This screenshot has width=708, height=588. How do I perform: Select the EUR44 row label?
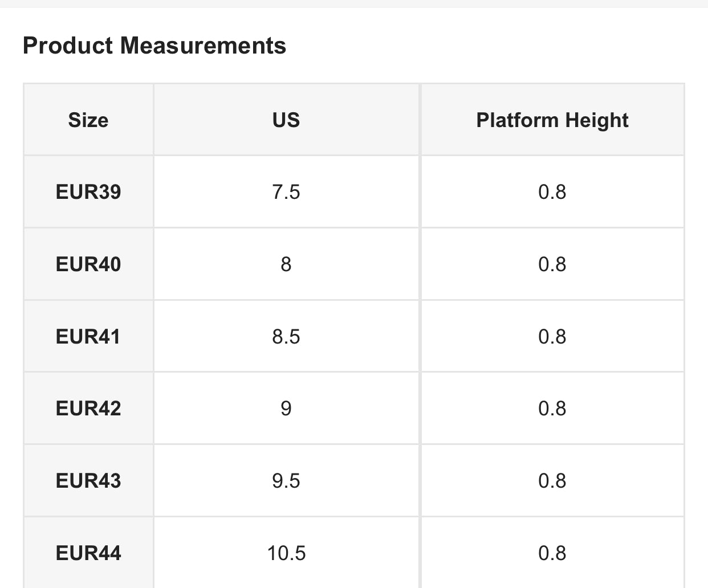pos(88,553)
